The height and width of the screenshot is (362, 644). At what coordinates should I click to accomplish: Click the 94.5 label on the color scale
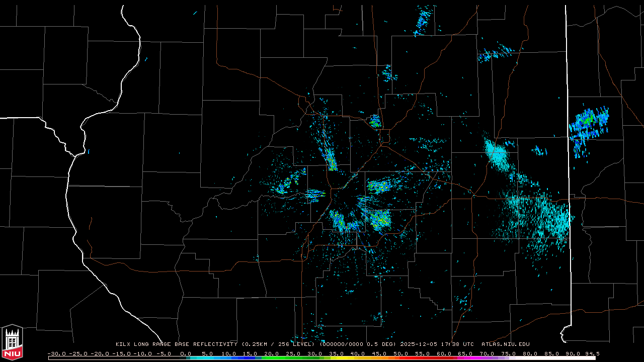591,353
